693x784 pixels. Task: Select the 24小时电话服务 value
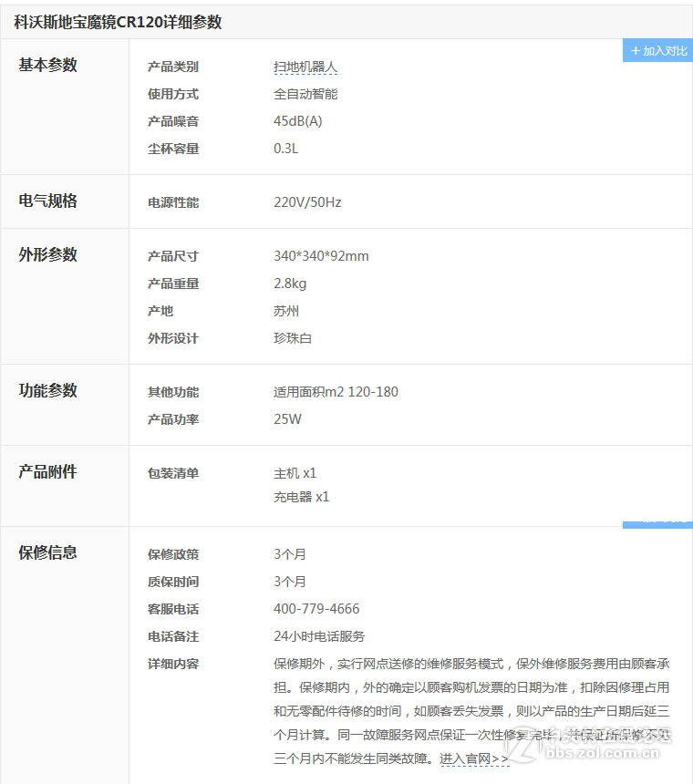point(319,636)
